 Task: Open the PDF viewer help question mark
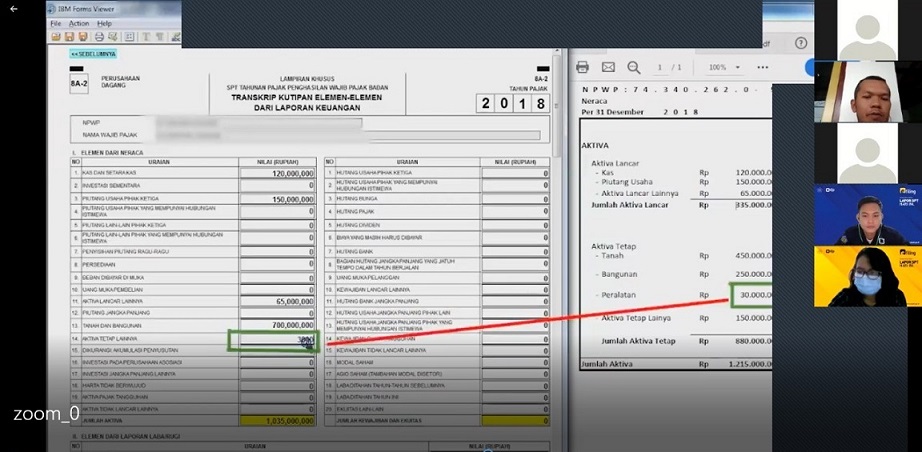coord(800,43)
